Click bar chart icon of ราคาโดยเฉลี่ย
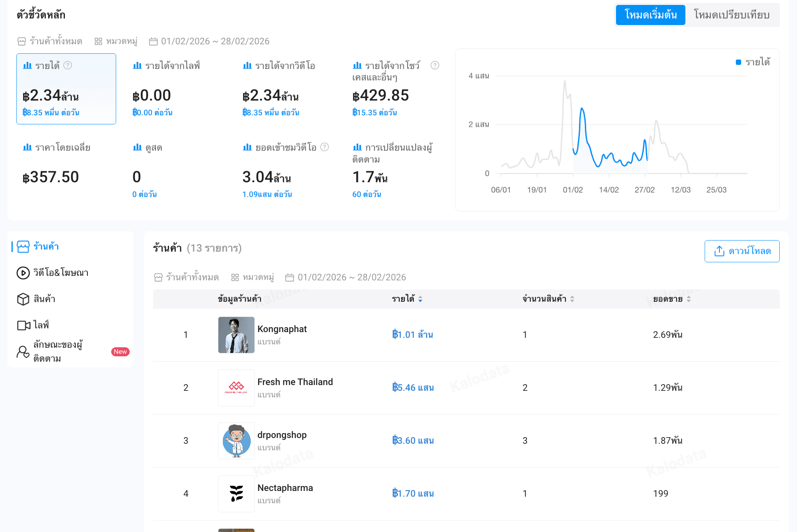 click(x=27, y=147)
